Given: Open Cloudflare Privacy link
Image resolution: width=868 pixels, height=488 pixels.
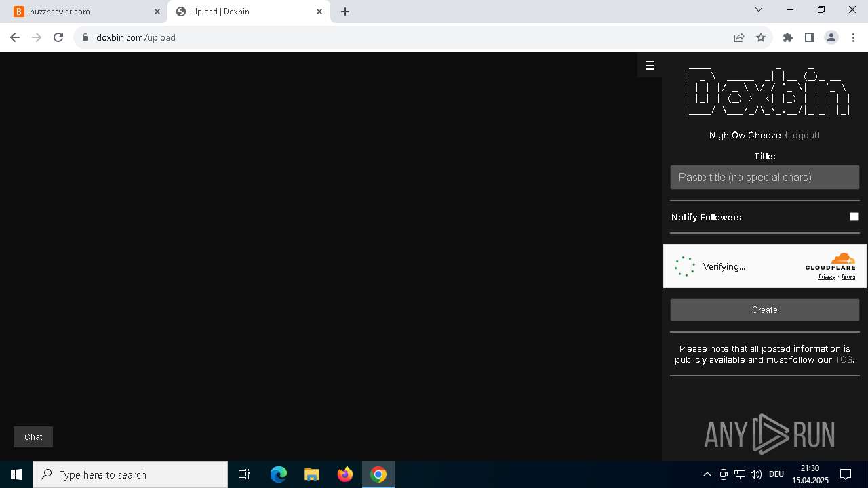Looking at the screenshot, I should (827, 277).
